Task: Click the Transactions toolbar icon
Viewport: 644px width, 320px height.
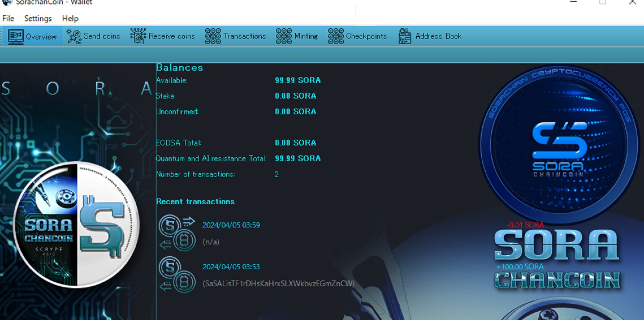Action: point(213,36)
